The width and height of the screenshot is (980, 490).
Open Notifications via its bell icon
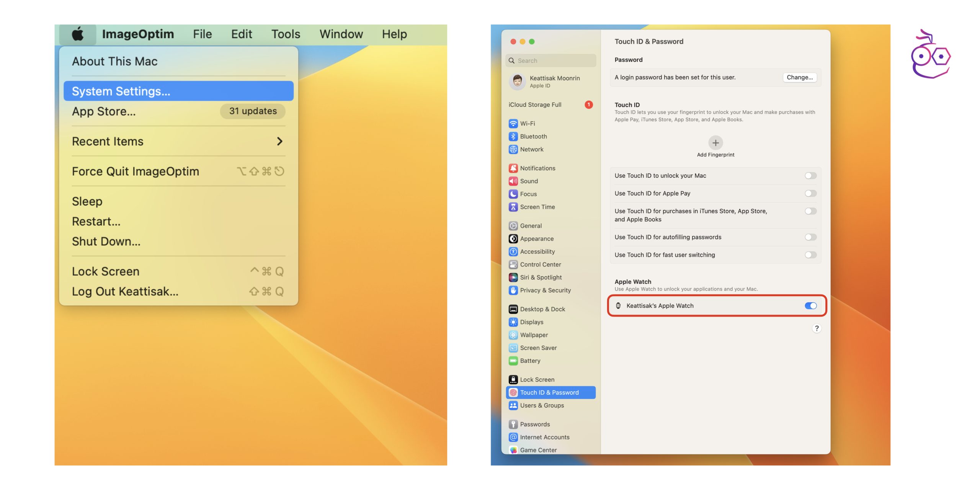tap(513, 168)
